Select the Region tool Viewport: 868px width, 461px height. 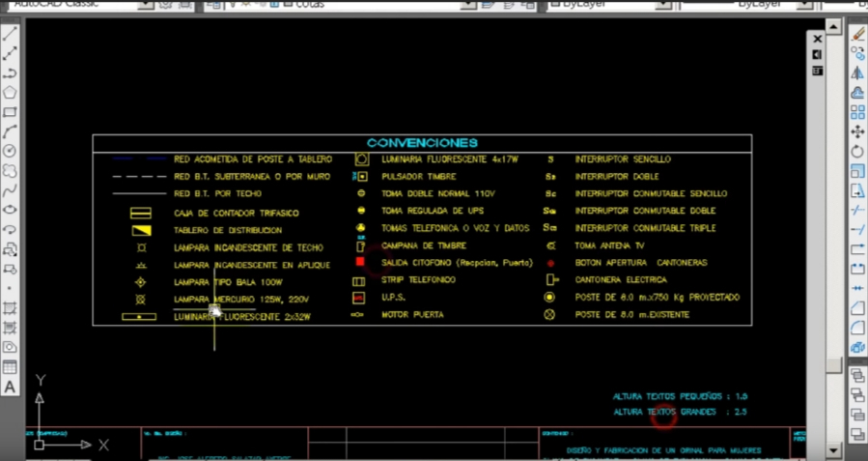pyautogui.click(x=10, y=347)
